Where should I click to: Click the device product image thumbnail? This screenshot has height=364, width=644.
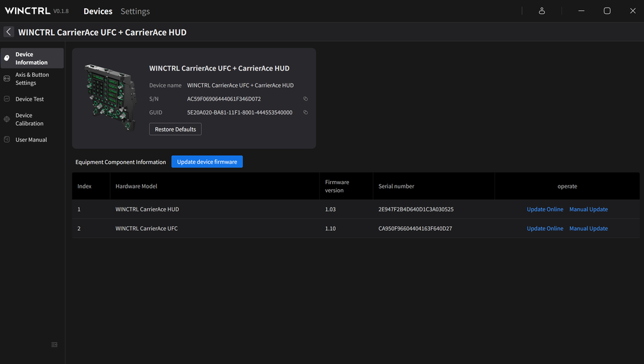click(111, 97)
